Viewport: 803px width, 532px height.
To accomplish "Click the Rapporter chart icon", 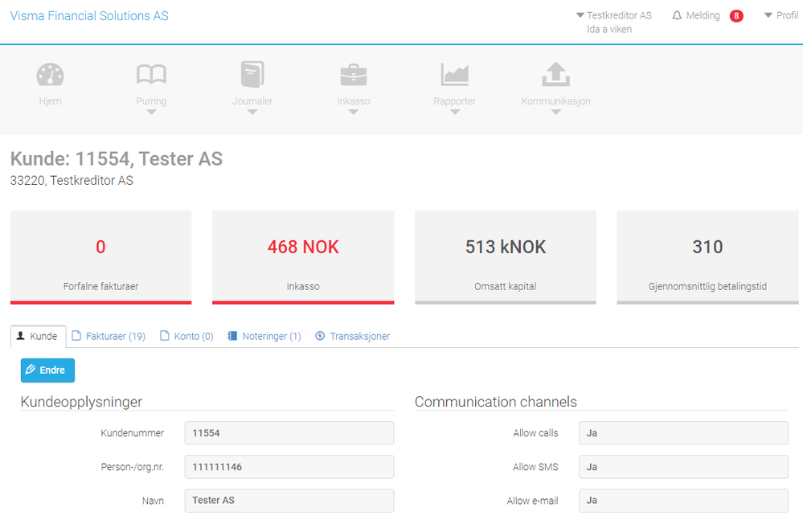I will point(455,75).
